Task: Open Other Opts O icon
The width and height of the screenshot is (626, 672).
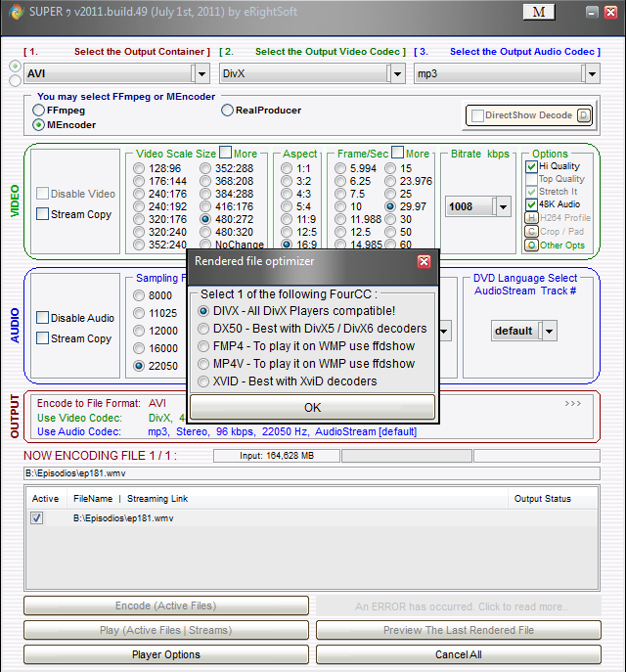Action: click(531, 246)
